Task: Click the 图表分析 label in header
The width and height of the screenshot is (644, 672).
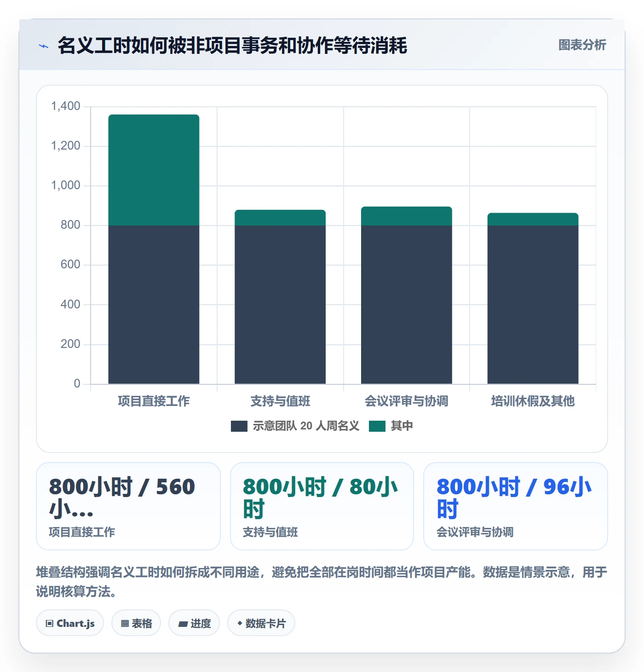Action: (x=582, y=45)
